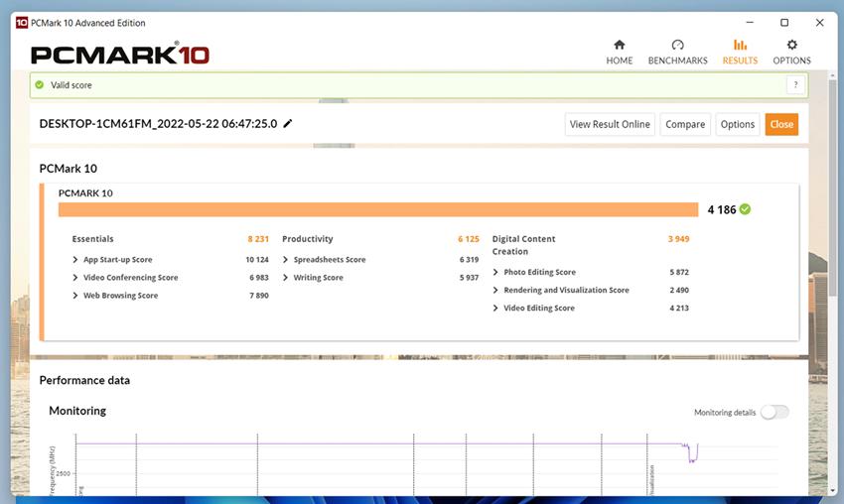The image size is (844, 504).
Task: Click Spreadsheets value 6 319
Action: (469, 259)
